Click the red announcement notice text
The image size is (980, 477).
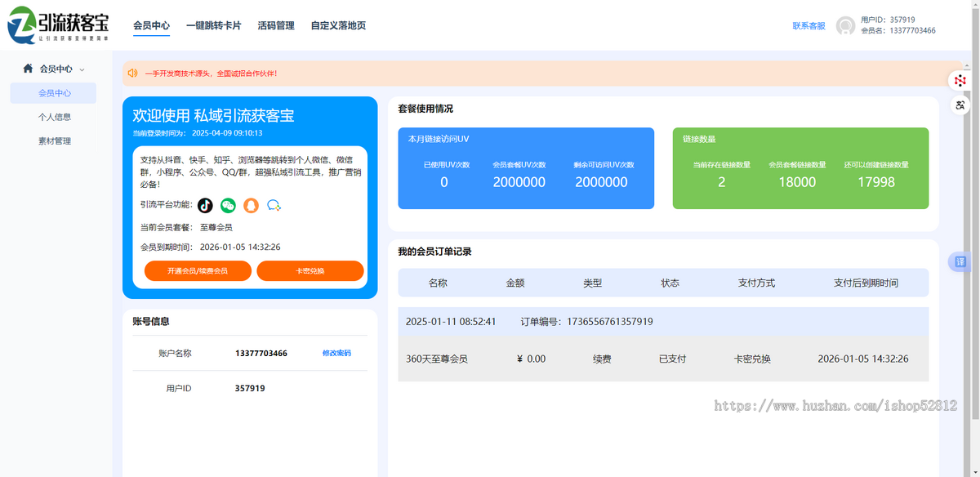[x=211, y=73]
